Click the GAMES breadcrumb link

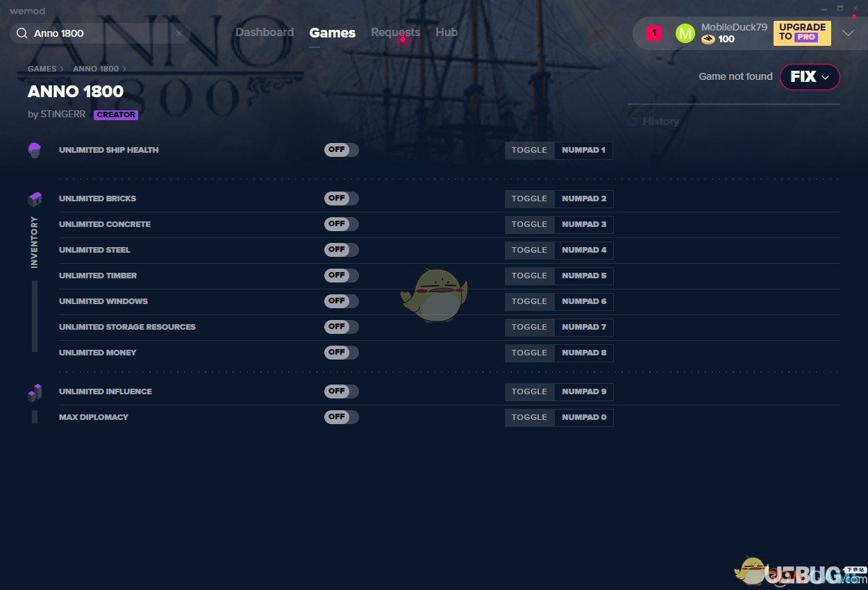pos(42,69)
